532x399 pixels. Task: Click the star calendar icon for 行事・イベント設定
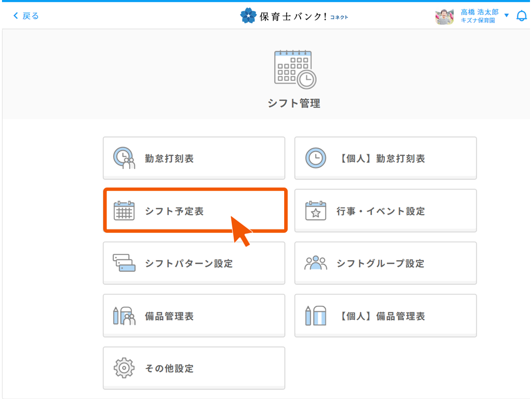[315, 211]
